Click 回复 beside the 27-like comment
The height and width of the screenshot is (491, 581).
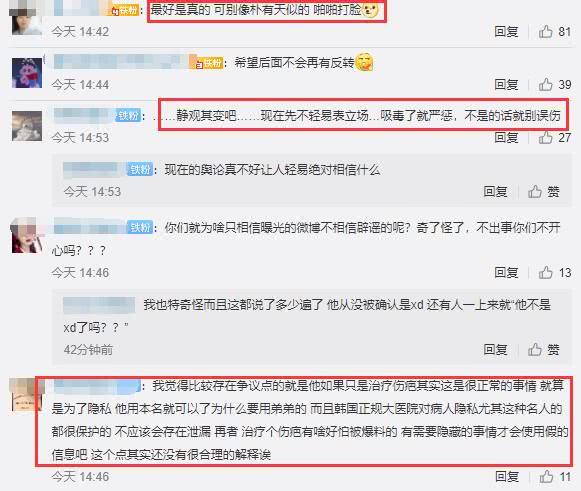click(506, 138)
